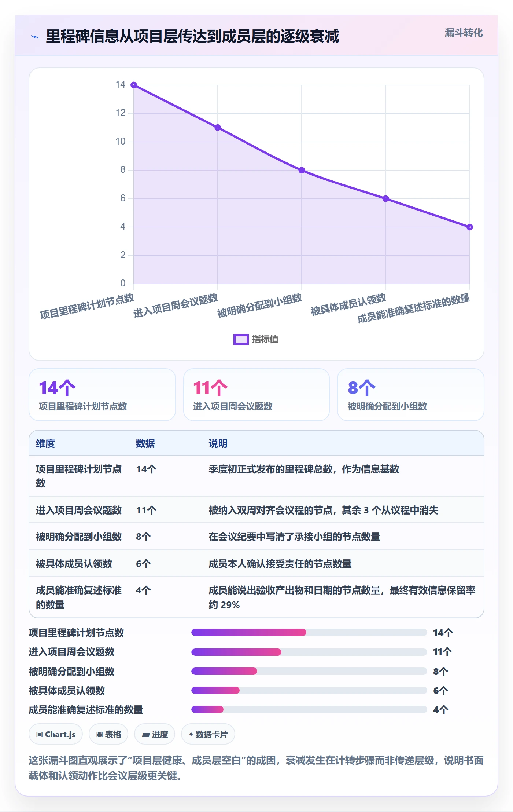Click the 成员能准确复述标准的数量 x-axis label
Viewport: 513px width, 812px height.
point(414,308)
